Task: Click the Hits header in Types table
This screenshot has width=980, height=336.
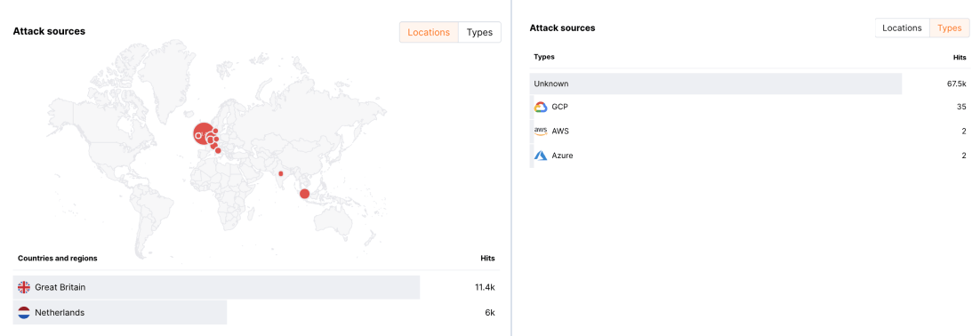Action: coord(960,57)
